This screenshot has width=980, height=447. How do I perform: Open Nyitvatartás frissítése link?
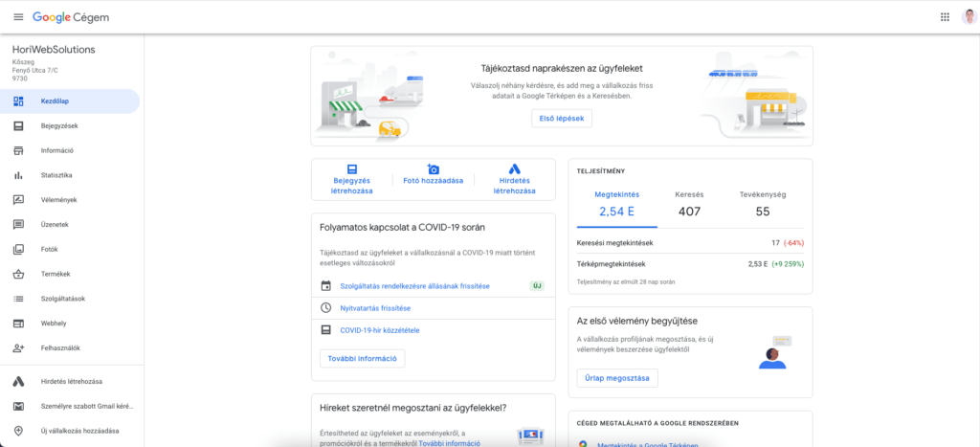[x=375, y=308]
